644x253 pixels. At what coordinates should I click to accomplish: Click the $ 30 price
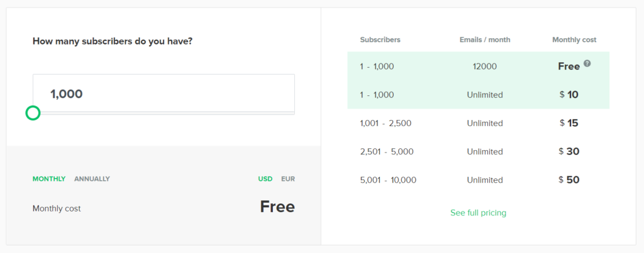569,151
